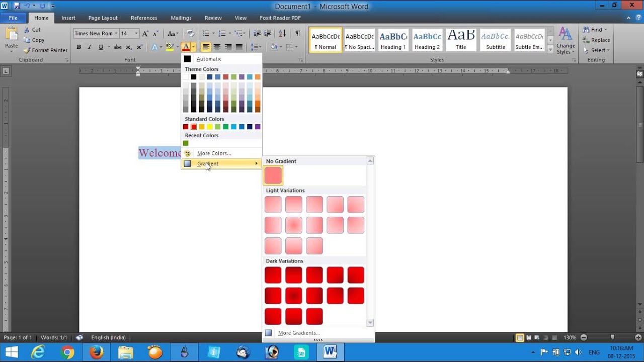The width and height of the screenshot is (644, 362).
Task: Click the Increase Indent icon
Action: point(268,34)
